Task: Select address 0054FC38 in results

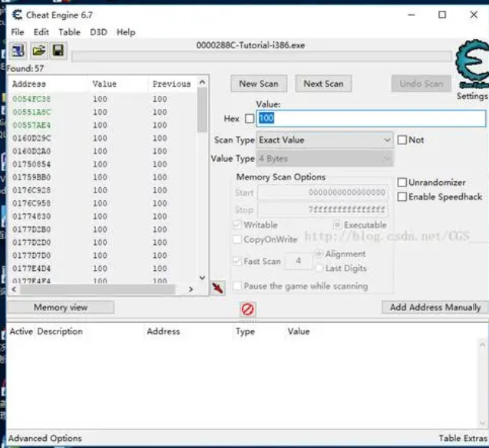Action: pos(31,99)
